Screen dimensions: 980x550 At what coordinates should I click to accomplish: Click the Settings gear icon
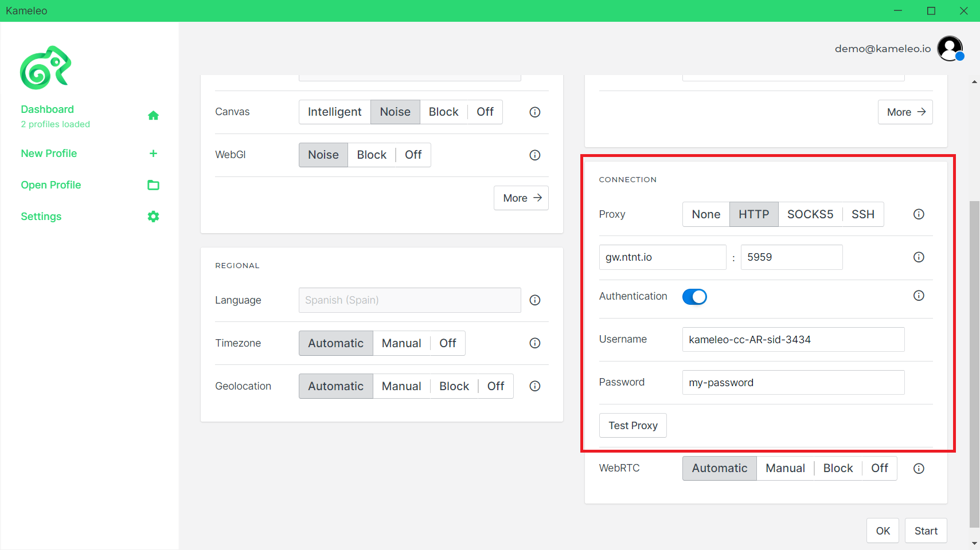(153, 217)
